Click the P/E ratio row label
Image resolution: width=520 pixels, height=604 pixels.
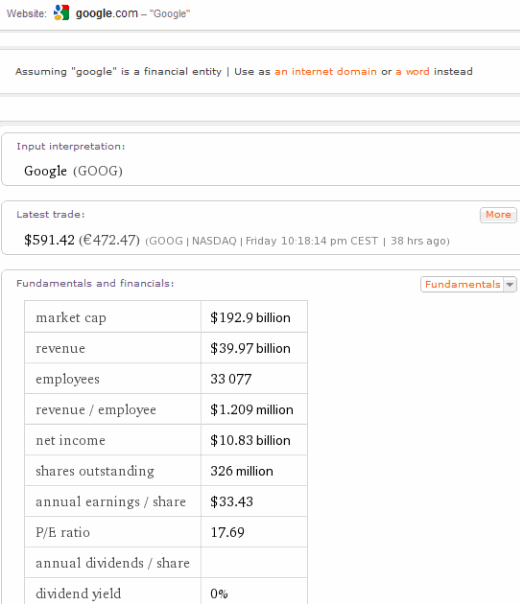[x=63, y=533]
